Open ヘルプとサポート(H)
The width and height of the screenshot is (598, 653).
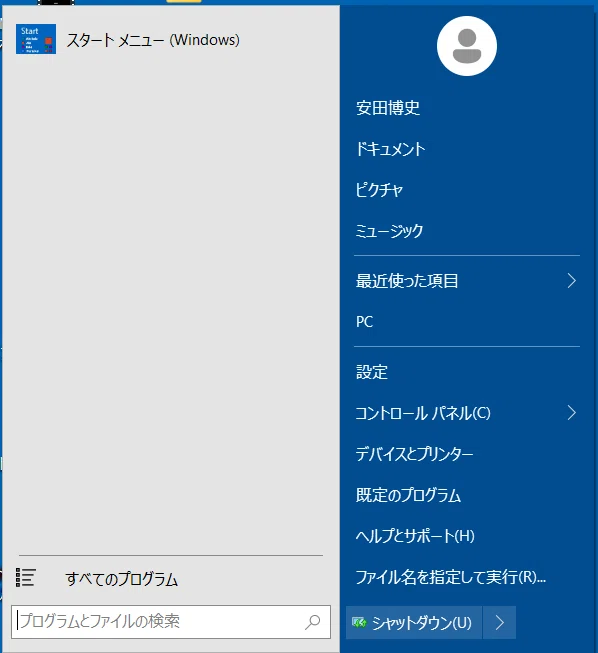[x=415, y=536]
